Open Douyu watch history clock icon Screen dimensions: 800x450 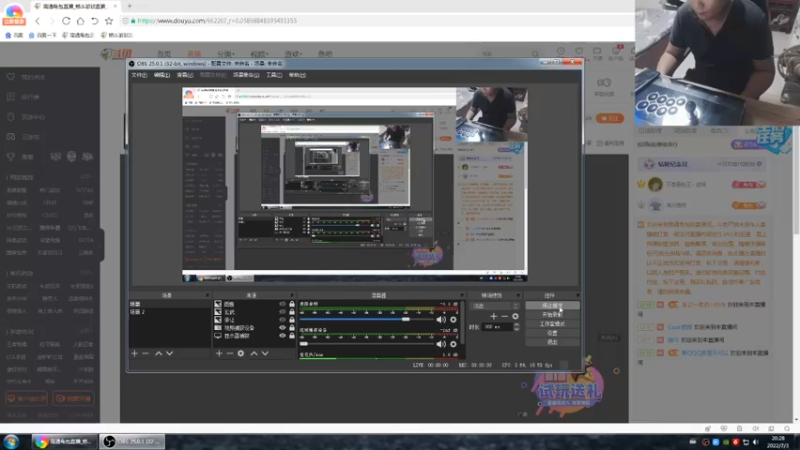(x=561, y=51)
